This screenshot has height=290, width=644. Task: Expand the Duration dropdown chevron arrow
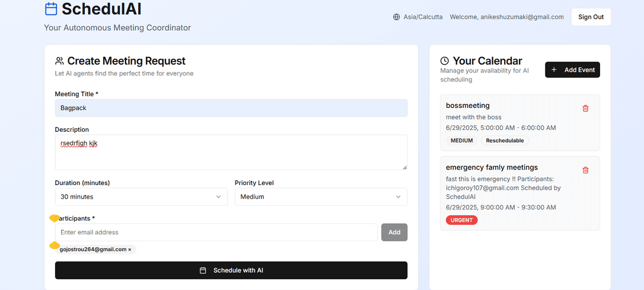218,197
